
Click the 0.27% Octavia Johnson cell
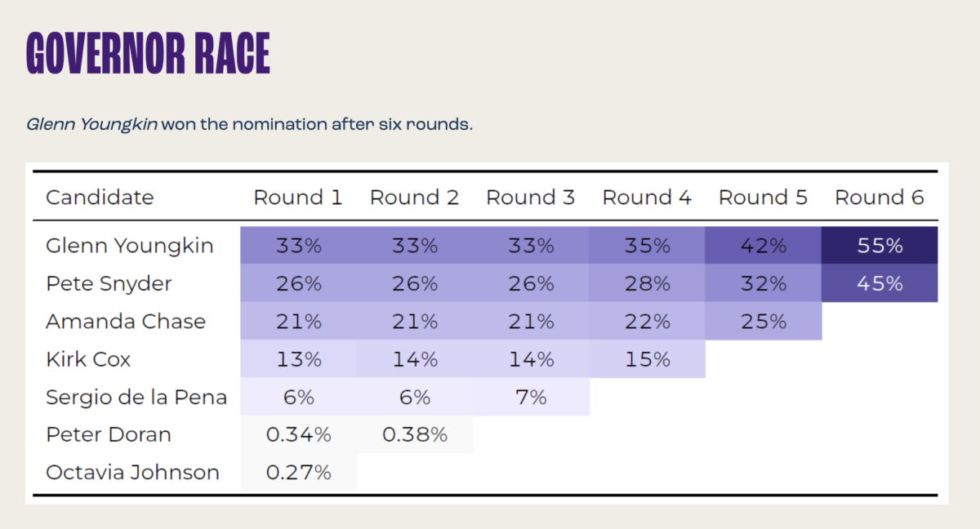[298, 472]
